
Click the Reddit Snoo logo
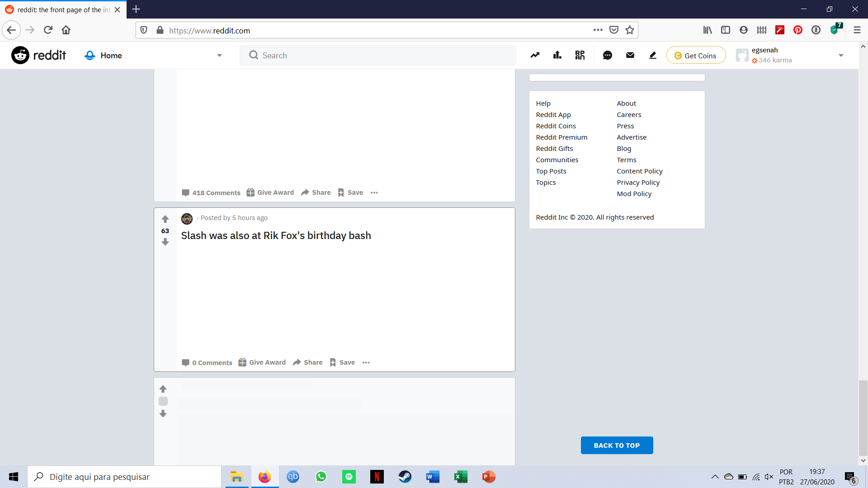click(20, 55)
